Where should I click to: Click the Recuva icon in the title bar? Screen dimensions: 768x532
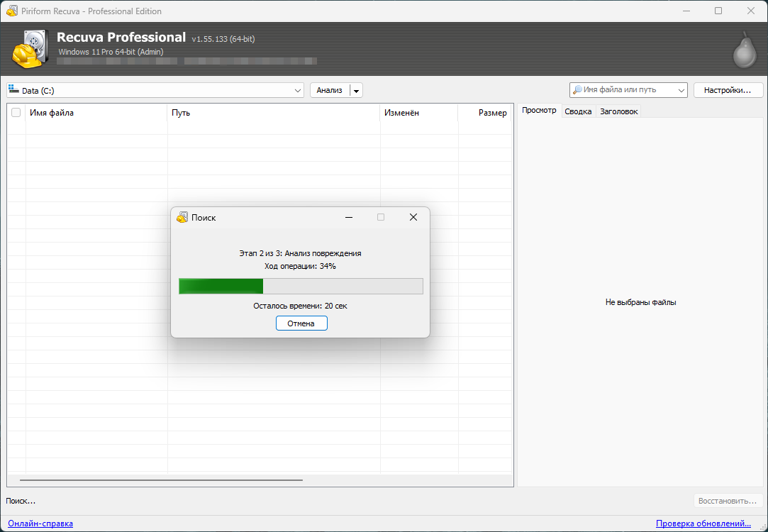[12, 11]
